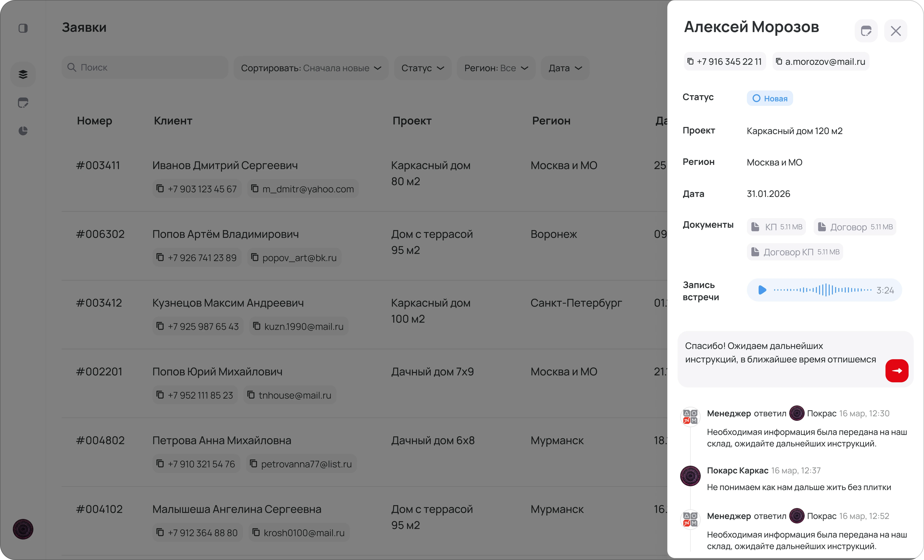Close the Алексей Морозов detail panel
Viewport: 924px width, 560px height.
coord(896,31)
